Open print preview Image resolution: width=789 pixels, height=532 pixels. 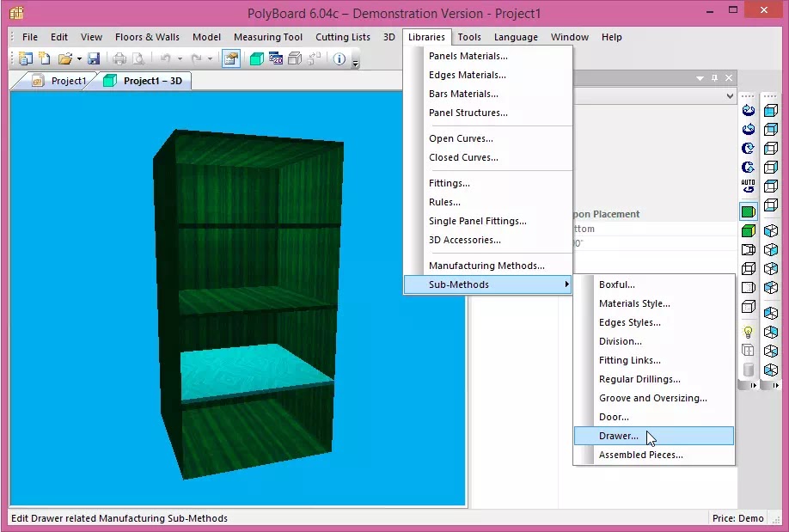pos(138,58)
